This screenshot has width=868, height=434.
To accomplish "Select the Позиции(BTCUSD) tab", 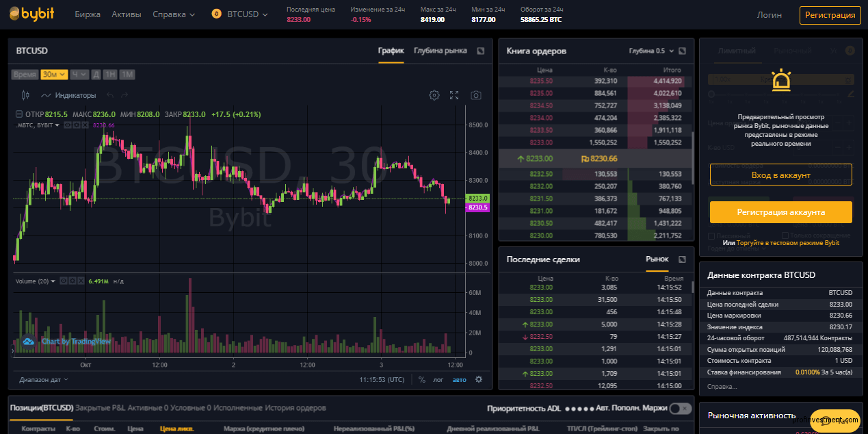I will 42,408.
